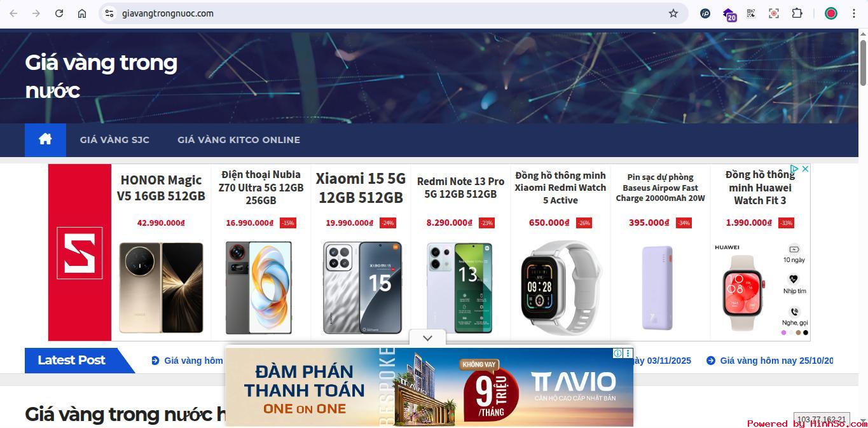Click the Giá vàng trong nước site title
The image size is (868, 428).
(x=101, y=76)
